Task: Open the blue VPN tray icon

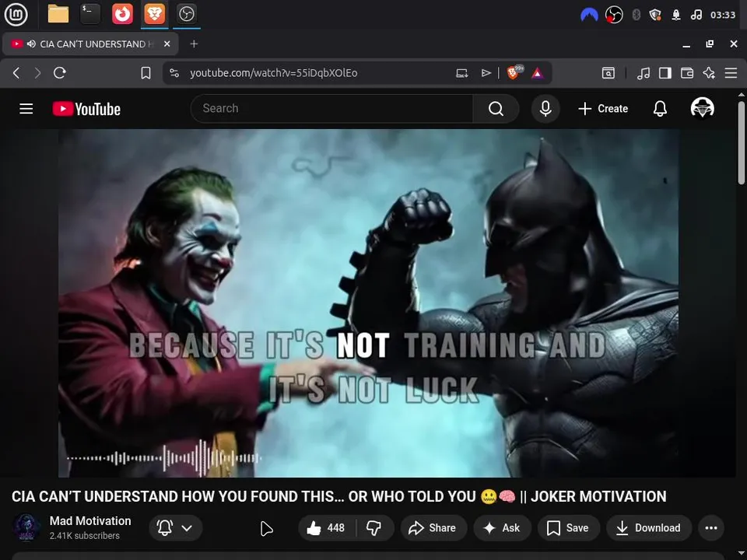Action: click(x=589, y=15)
